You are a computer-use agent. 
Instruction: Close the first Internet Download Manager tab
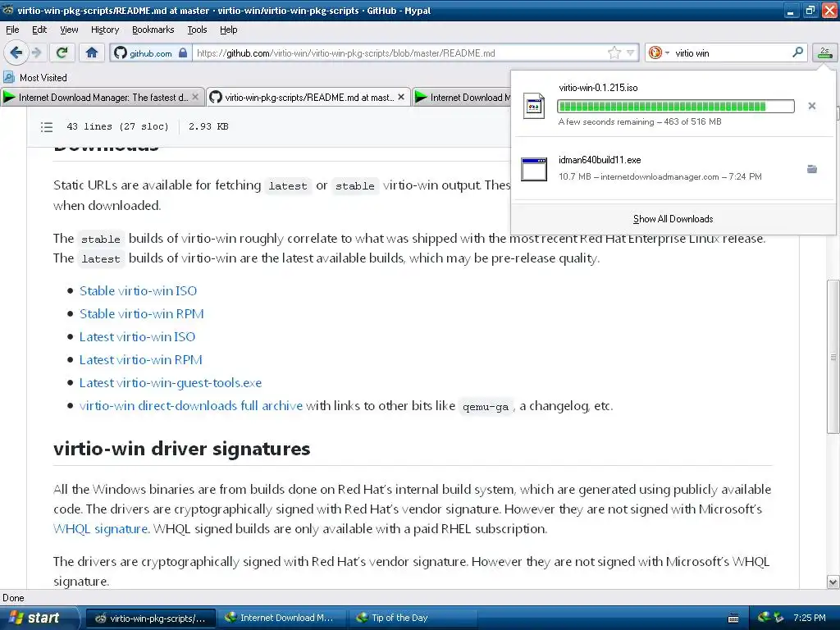pyautogui.click(x=195, y=97)
